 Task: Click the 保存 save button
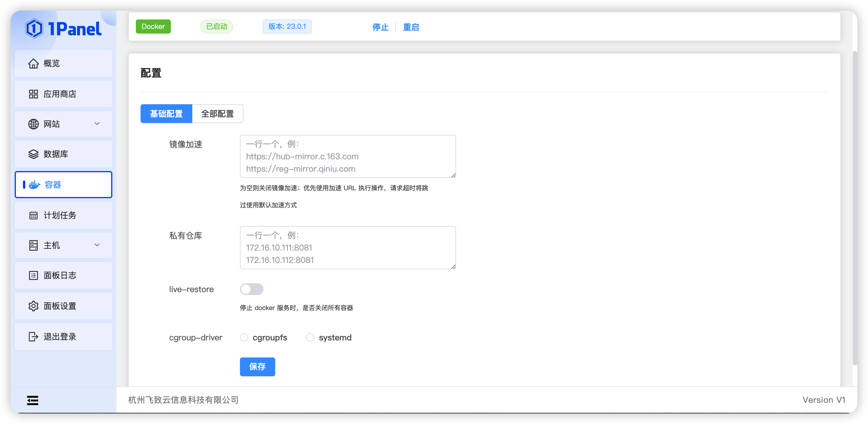pyautogui.click(x=258, y=367)
